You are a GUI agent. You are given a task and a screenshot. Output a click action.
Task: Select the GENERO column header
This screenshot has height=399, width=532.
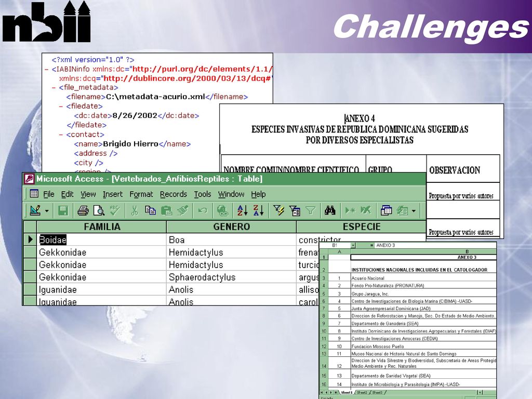(x=231, y=227)
